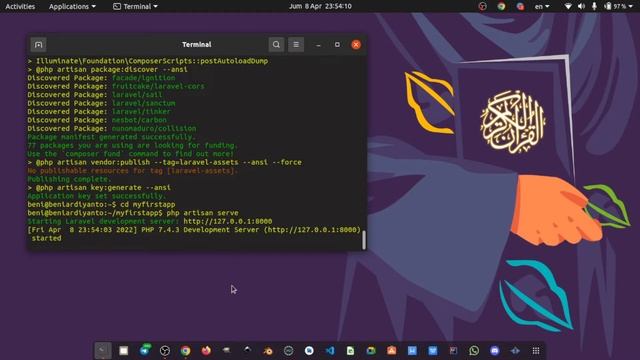640x360 pixels.
Task: Click 'Discovered Package: fruitcake/laravel-cors' line
Action: pyautogui.click(x=116, y=86)
